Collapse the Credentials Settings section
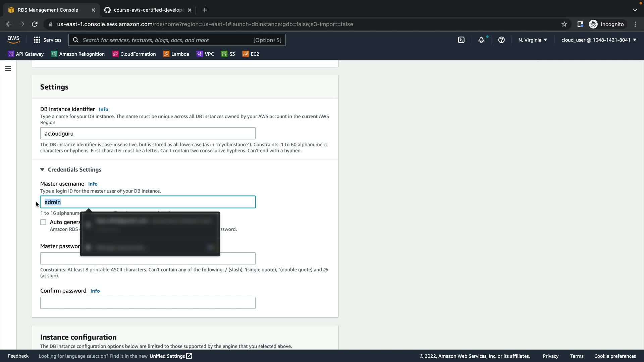 [x=42, y=170]
